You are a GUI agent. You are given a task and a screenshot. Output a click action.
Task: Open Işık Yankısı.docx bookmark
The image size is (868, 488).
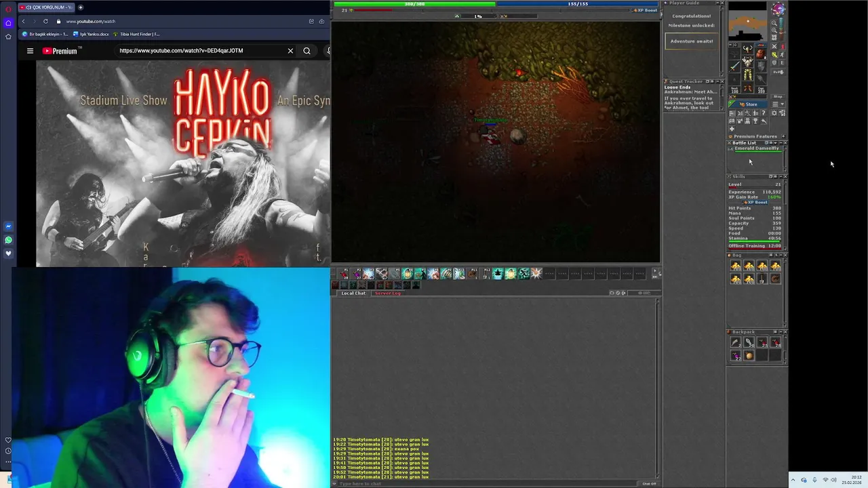tap(91, 34)
